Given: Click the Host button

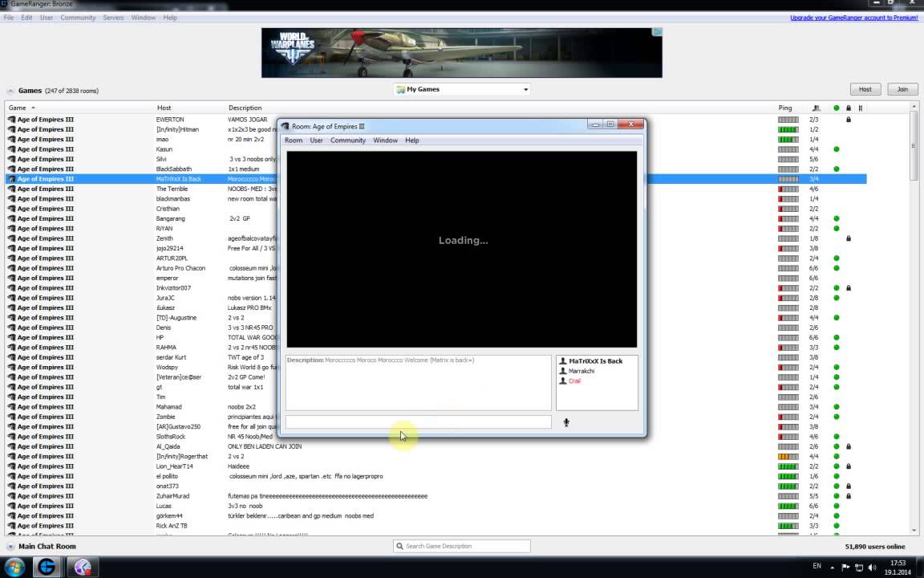Looking at the screenshot, I should click(x=865, y=89).
